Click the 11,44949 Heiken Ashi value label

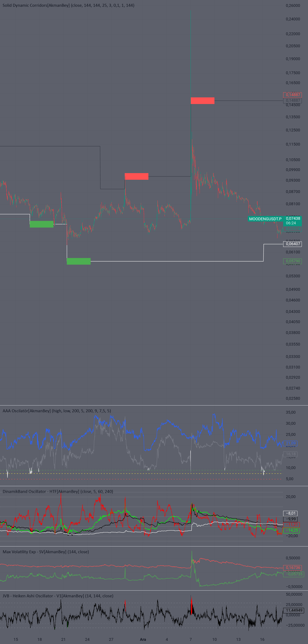pos(293,610)
